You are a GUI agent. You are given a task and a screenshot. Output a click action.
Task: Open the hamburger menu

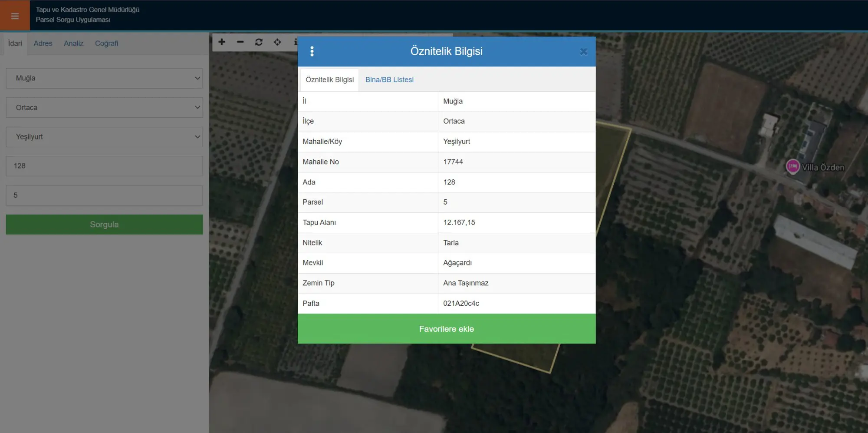coord(15,16)
